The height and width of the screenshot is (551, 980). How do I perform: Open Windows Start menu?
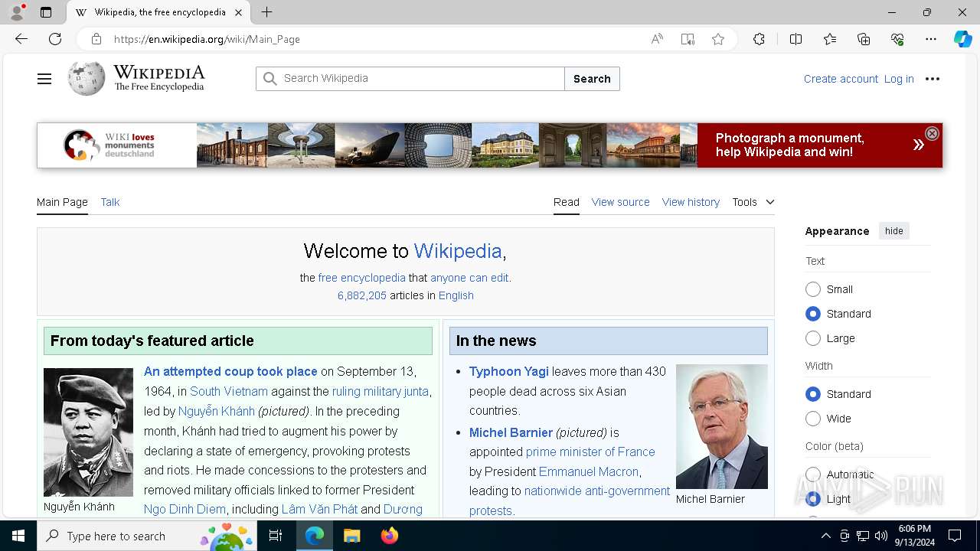point(18,536)
